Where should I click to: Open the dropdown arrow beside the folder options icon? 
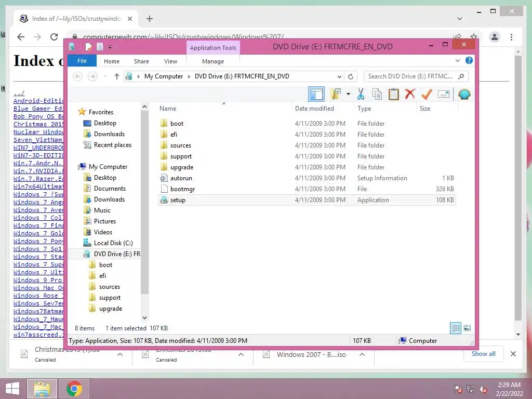click(348, 94)
